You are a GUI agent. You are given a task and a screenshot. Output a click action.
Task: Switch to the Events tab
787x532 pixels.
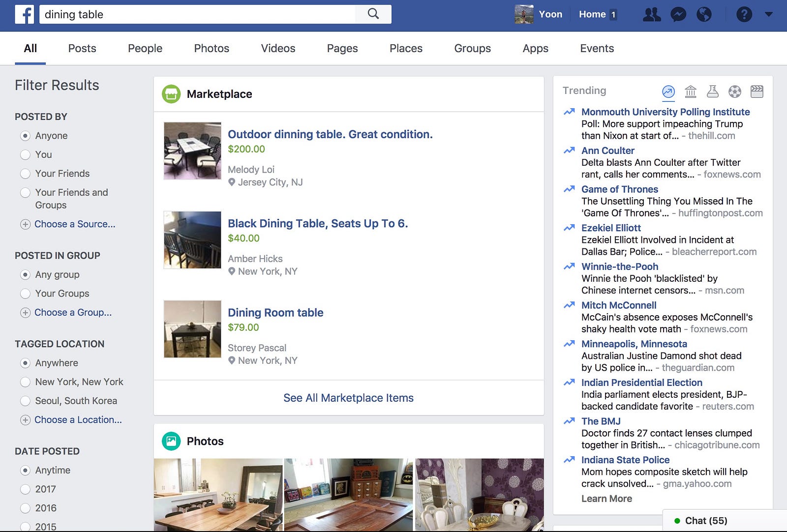[x=597, y=48]
